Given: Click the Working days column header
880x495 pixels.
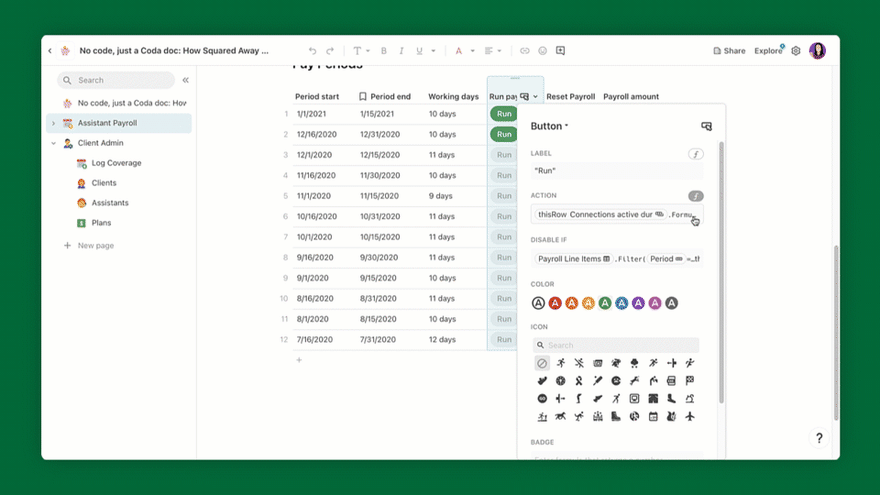Looking at the screenshot, I should (x=453, y=97).
